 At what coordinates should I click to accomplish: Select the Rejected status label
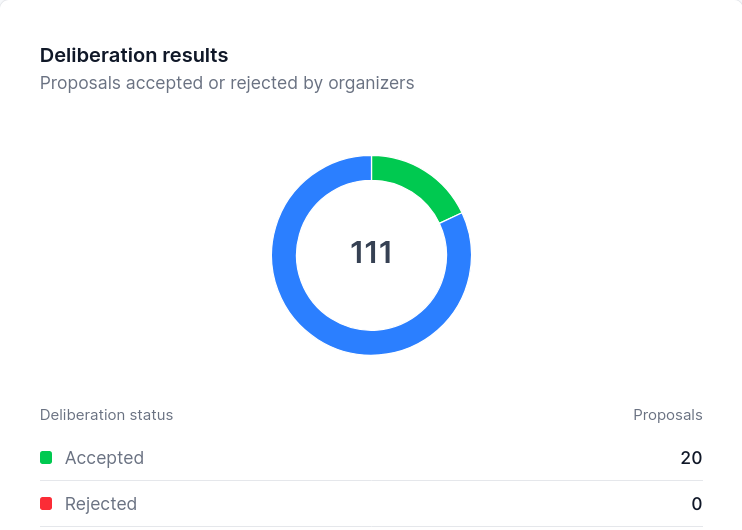pyautogui.click(x=101, y=504)
